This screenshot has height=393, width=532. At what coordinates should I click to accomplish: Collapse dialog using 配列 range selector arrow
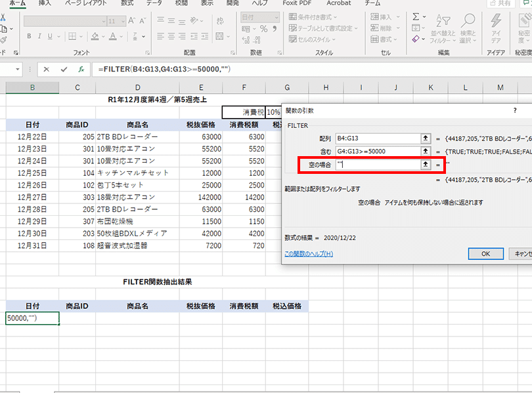(426, 138)
